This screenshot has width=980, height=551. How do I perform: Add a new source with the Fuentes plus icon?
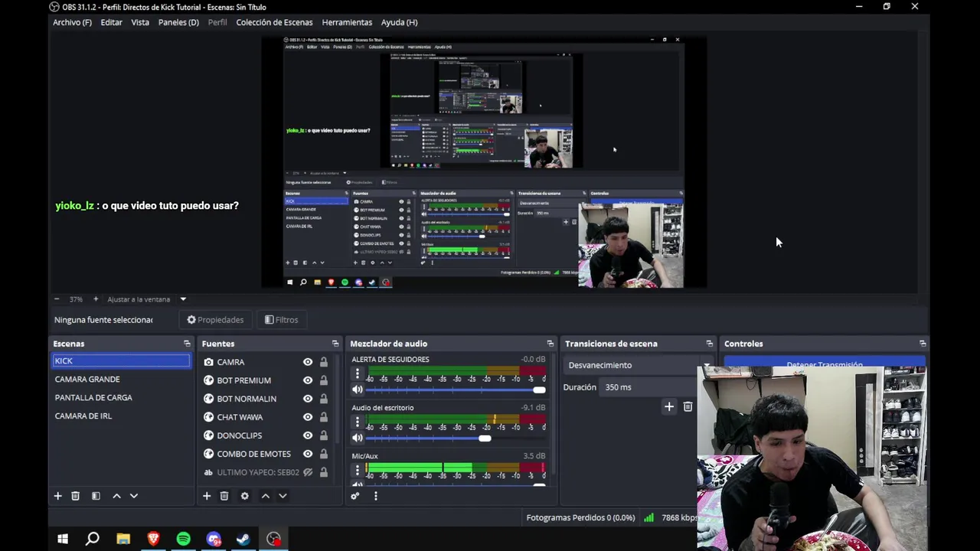coord(207,496)
